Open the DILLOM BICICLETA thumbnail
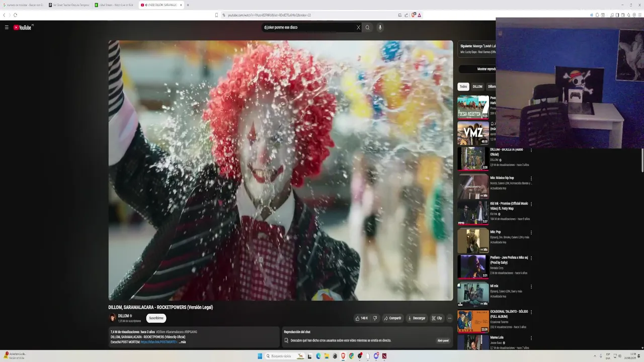 pyautogui.click(x=473, y=158)
